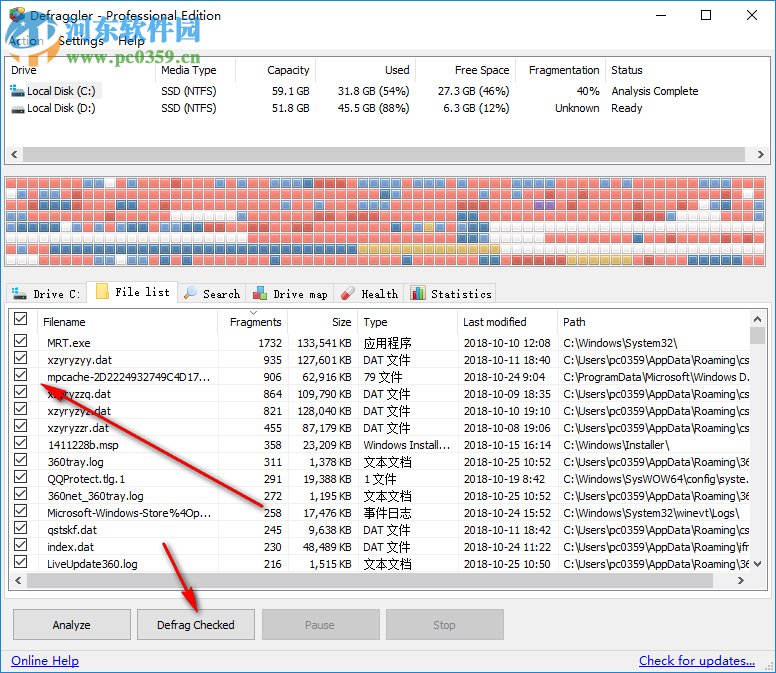The image size is (776, 673).
Task: Sort file list by Size column
Action: click(x=323, y=322)
